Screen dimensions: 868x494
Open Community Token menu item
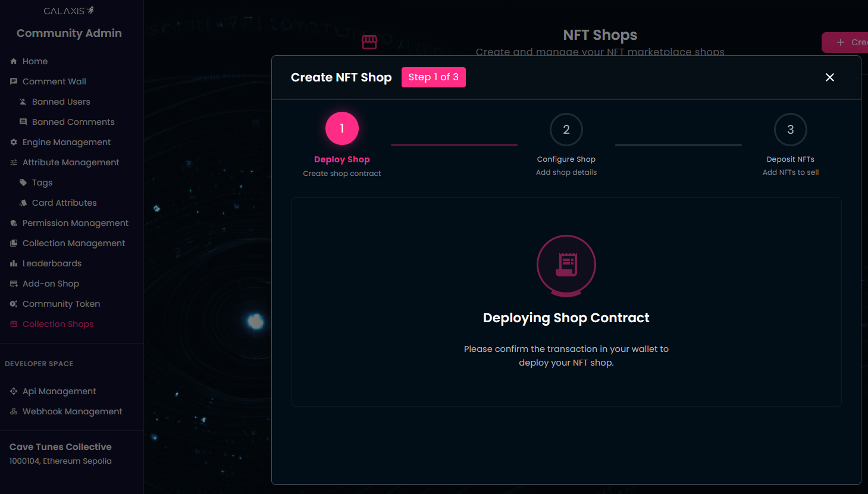click(x=61, y=304)
